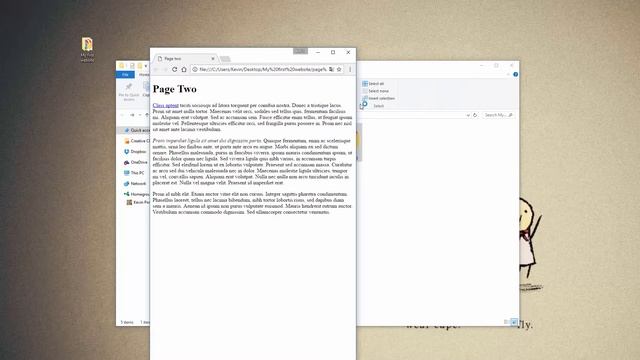Open the My first website desktop folder
Viewport: 640px width, 360px height.
tap(87, 49)
